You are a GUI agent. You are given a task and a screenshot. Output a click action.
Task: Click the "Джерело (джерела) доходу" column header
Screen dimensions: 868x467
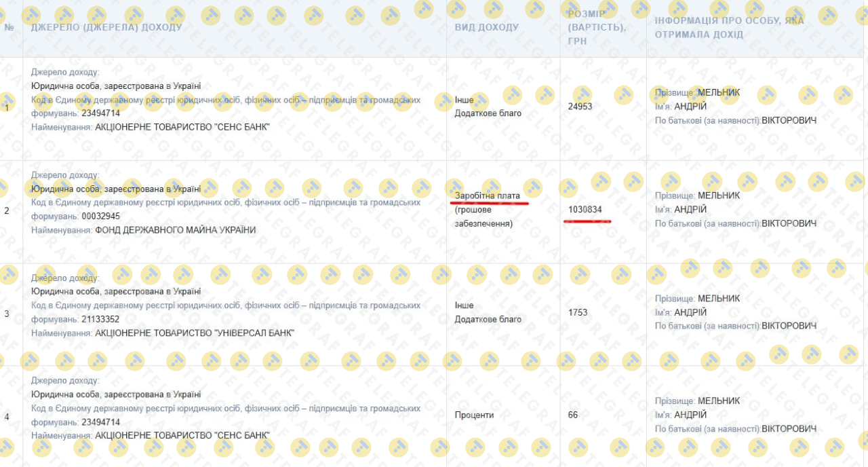[x=106, y=27]
